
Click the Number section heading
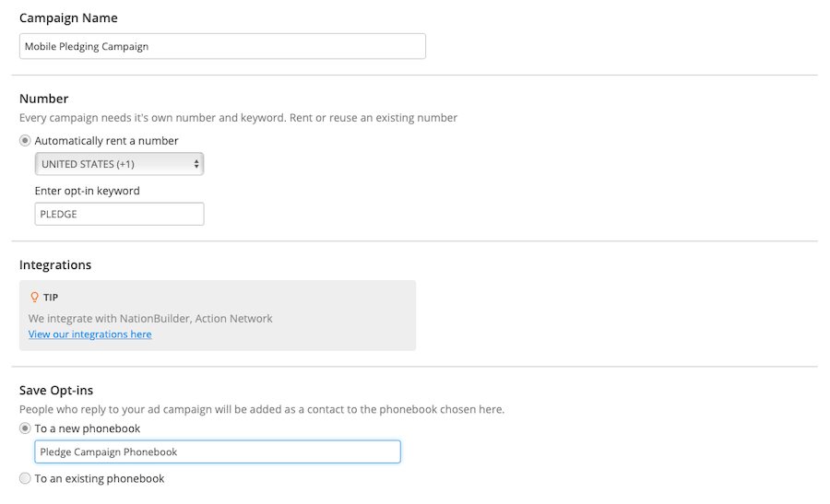pos(44,99)
